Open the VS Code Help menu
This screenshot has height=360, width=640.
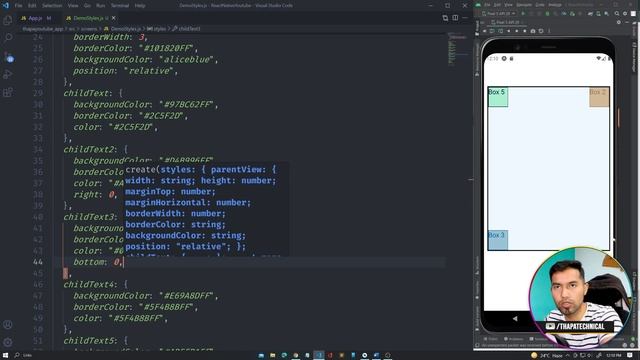click(x=140, y=6)
